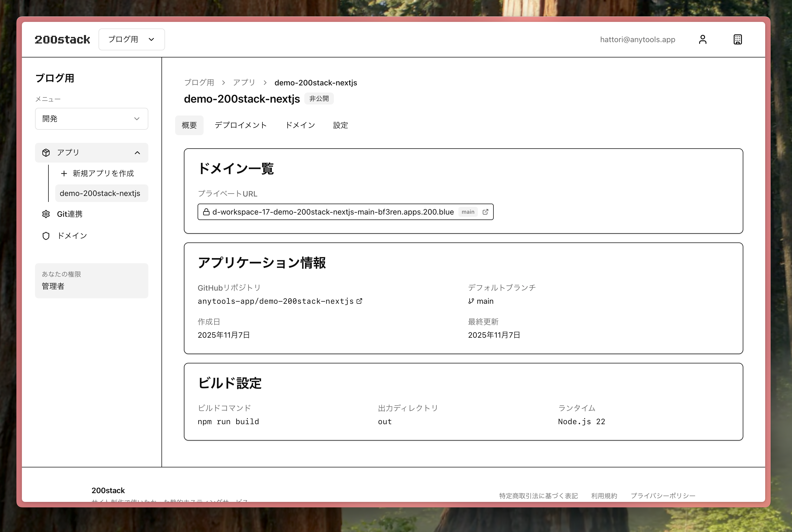Click アプリ in the breadcrumb

244,82
